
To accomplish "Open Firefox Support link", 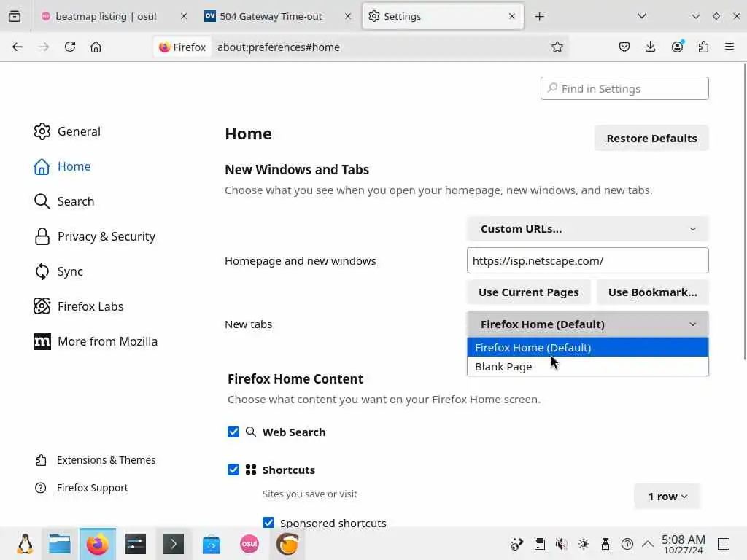I will coord(82,488).
